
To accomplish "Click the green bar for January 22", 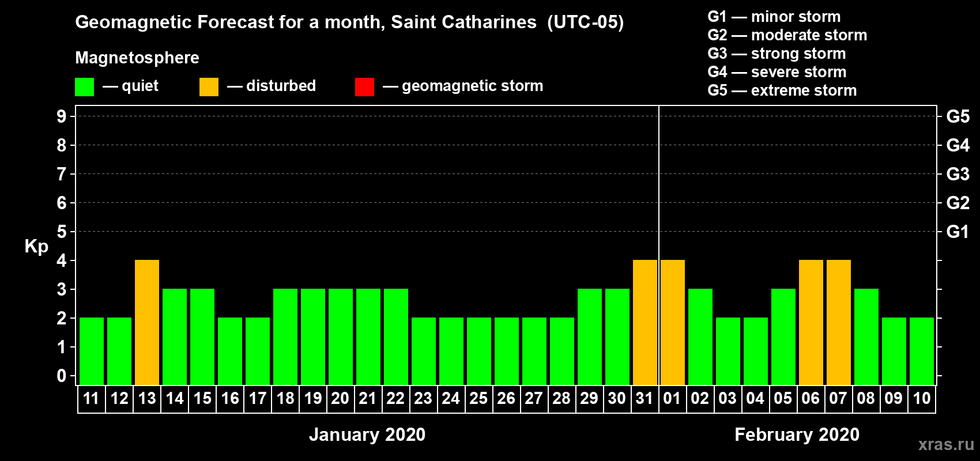I will 396,337.
